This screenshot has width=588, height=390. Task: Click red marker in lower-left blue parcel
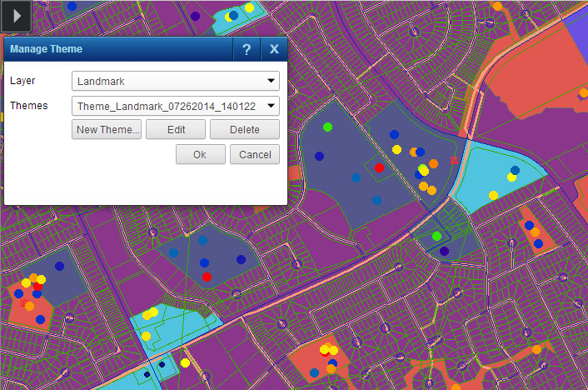(x=207, y=277)
